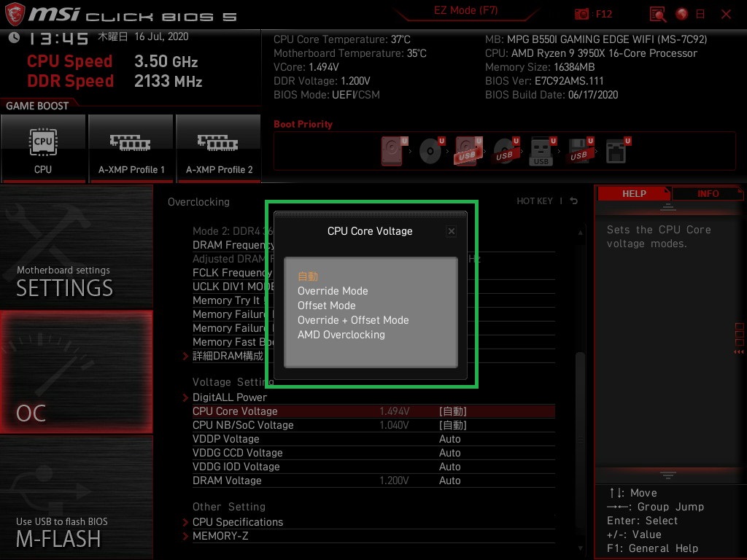
Task: Select the Memory Fast Boot setting row
Action: pyautogui.click(x=373, y=342)
